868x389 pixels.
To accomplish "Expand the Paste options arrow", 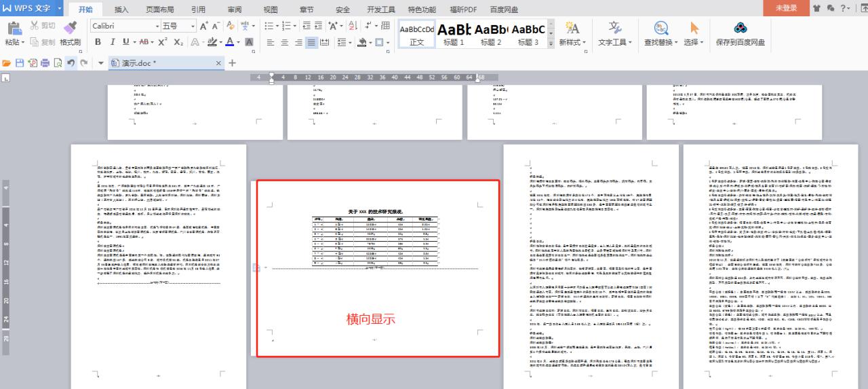I will [x=23, y=42].
